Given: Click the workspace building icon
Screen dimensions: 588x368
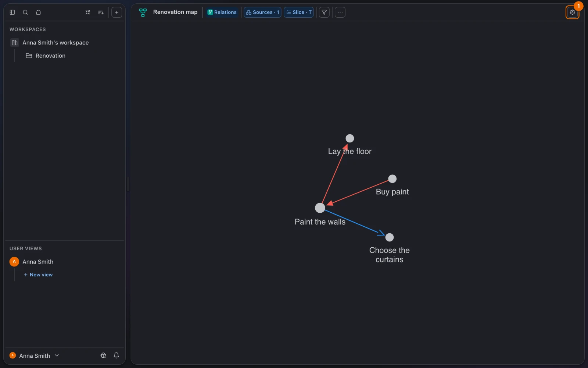Looking at the screenshot, I should 15,43.
